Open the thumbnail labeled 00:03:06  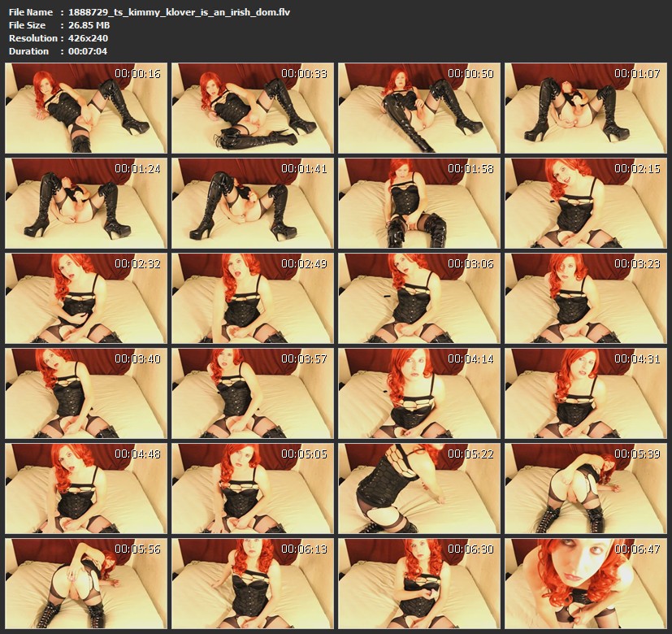(418, 297)
